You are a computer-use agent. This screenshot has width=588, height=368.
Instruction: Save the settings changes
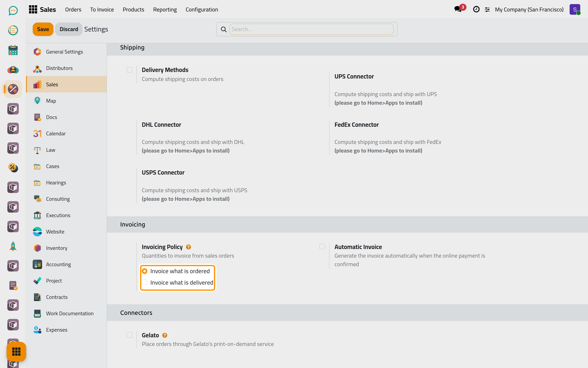pyautogui.click(x=43, y=29)
